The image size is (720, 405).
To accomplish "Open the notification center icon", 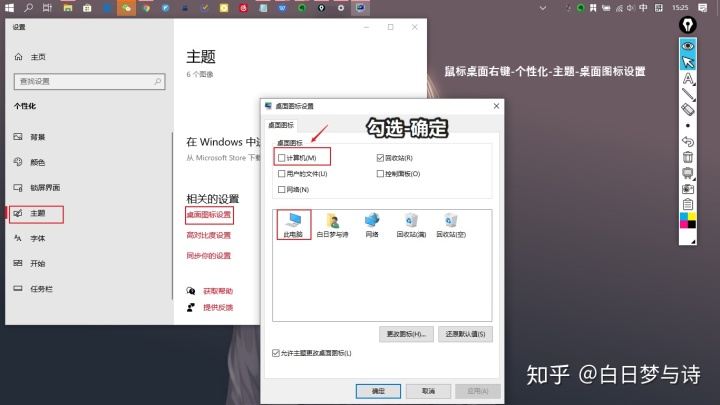I will pyautogui.click(x=703, y=8).
